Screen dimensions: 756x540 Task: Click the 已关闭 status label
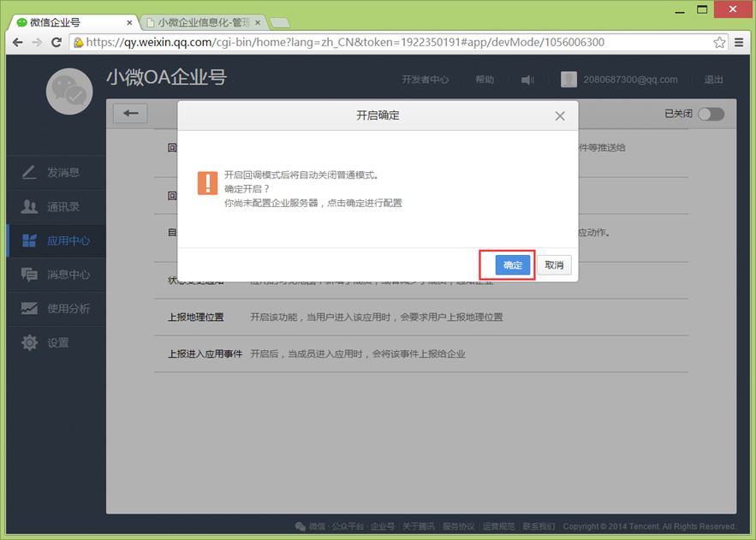coord(678,114)
